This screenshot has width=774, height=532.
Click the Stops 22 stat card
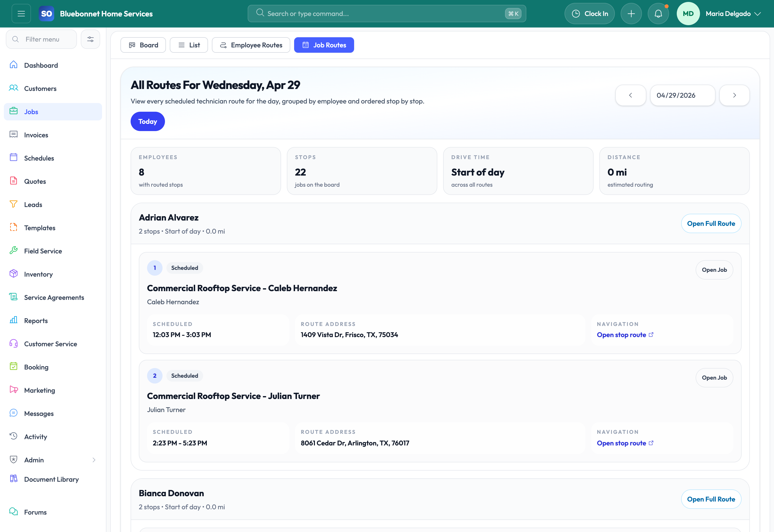click(362, 171)
